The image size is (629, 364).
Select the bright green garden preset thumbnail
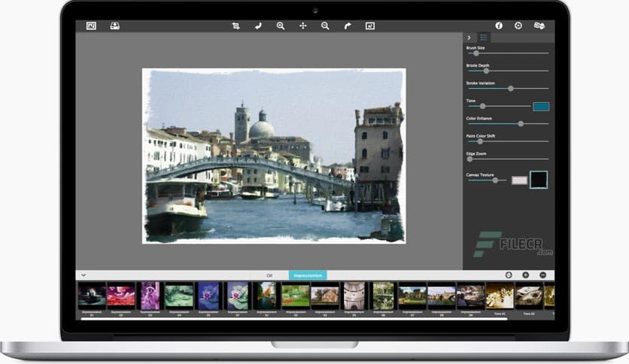click(296, 296)
